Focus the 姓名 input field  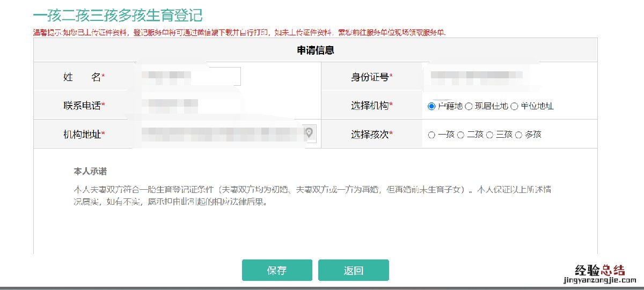(191, 77)
